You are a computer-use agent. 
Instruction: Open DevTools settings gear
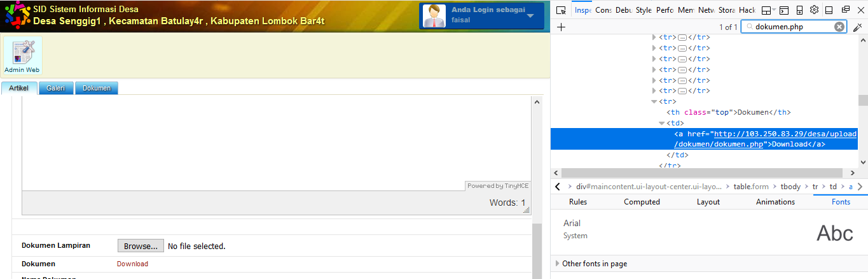[x=814, y=10]
